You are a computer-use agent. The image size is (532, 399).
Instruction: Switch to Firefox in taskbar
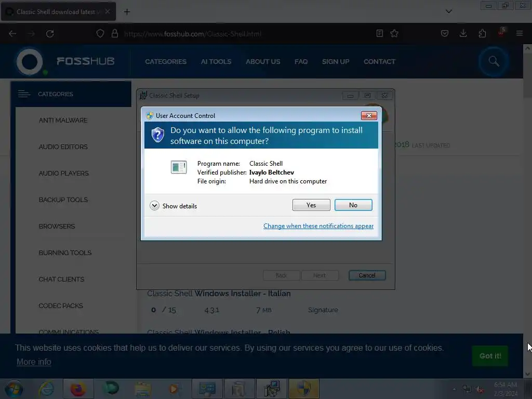click(x=78, y=389)
